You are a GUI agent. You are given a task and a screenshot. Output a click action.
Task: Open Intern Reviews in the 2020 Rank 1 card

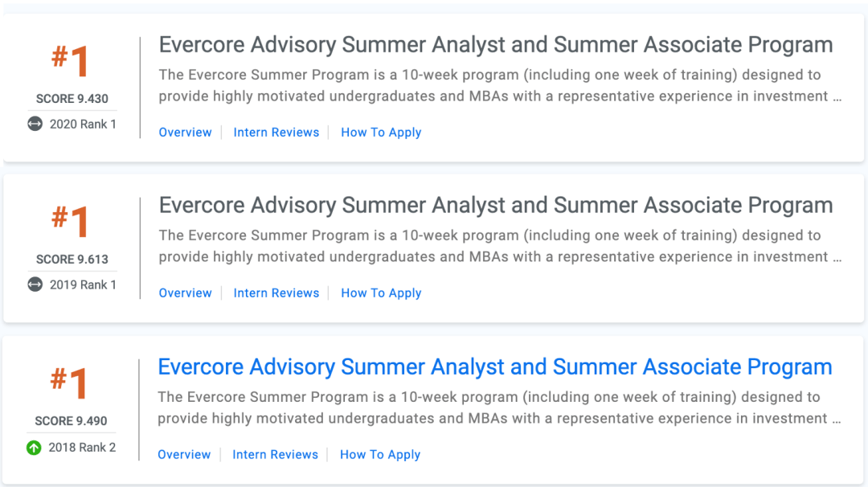tap(276, 133)
